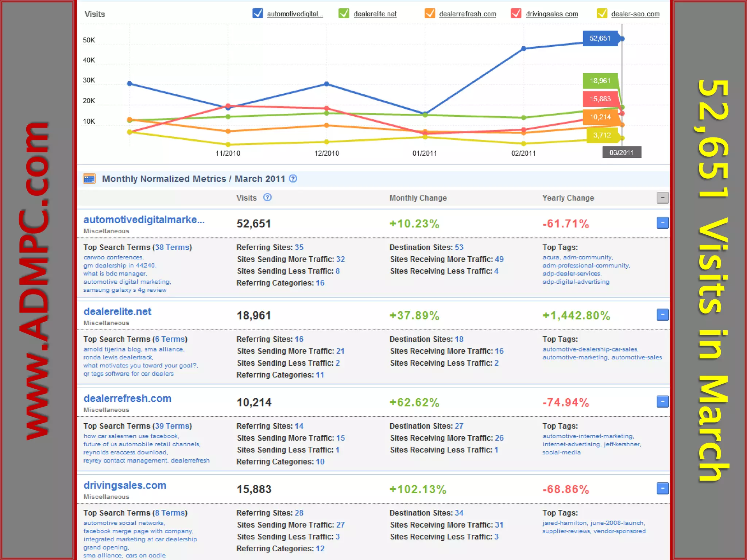This screenshot has height=560, width=747.
Task: Click help icon beside Visits column header
Action: [267, 198]
